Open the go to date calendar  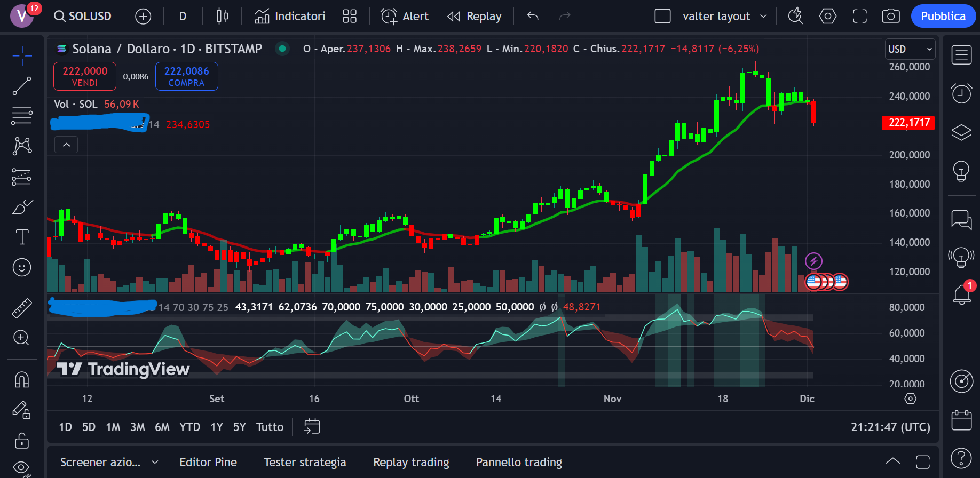click(x=312, y=427)
